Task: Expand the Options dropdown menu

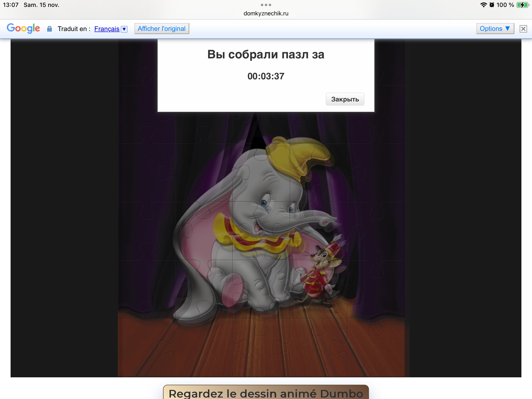Action: click(495, 29)
